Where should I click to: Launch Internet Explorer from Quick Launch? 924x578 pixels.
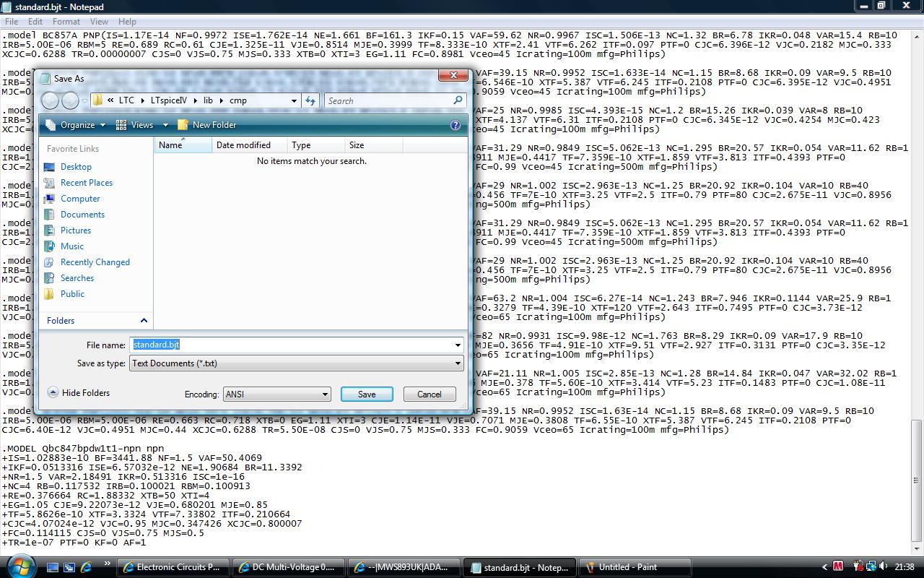tap(86, 567)
